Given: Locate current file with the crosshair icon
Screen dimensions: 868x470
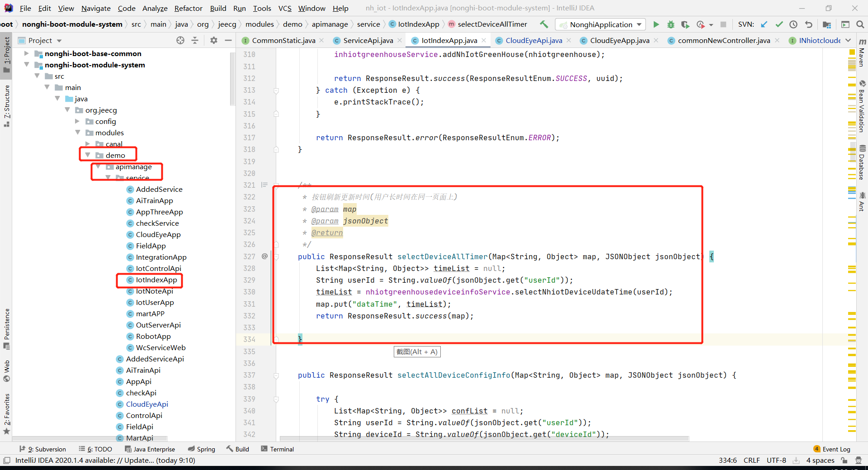Looking at the screenshot, I should click(x=180, y=40).
